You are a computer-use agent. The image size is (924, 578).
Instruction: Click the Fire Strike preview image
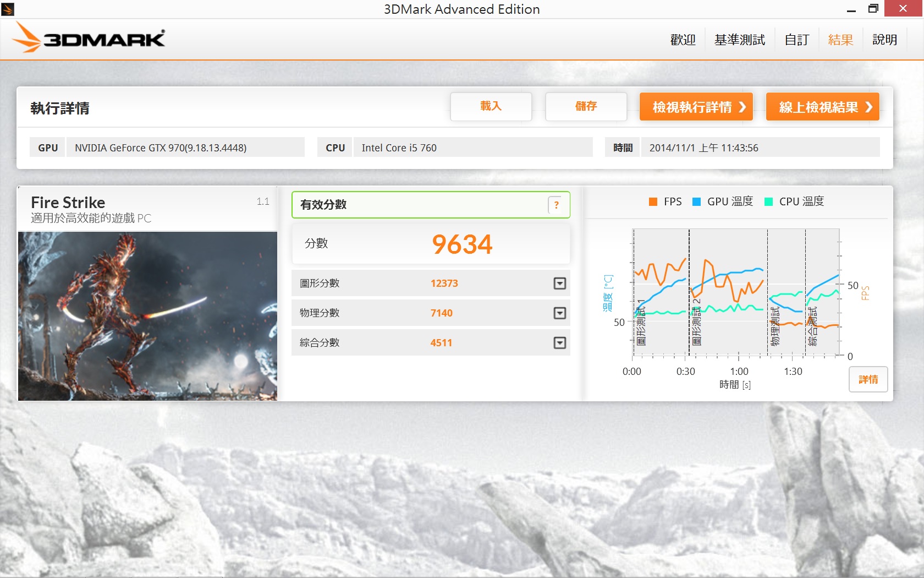(147, 316)
